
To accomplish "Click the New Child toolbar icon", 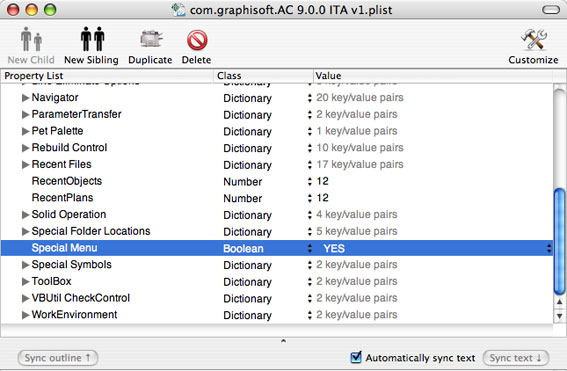I will [x=31, y=39].
